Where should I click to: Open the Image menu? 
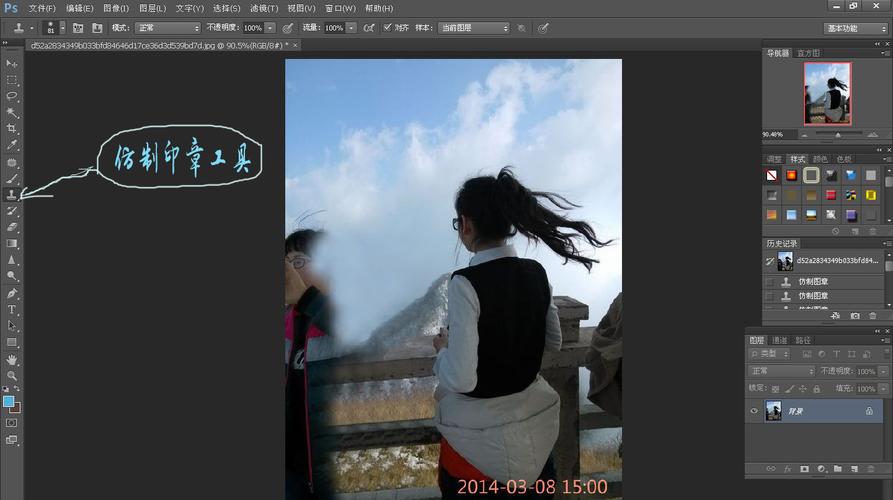click(116, 9)
